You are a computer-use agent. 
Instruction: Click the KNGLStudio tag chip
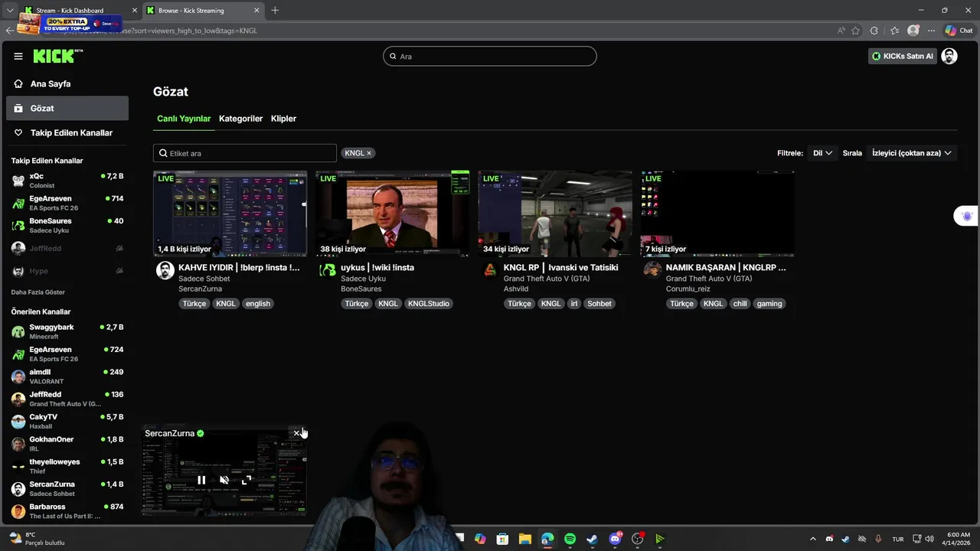point(429,304)
